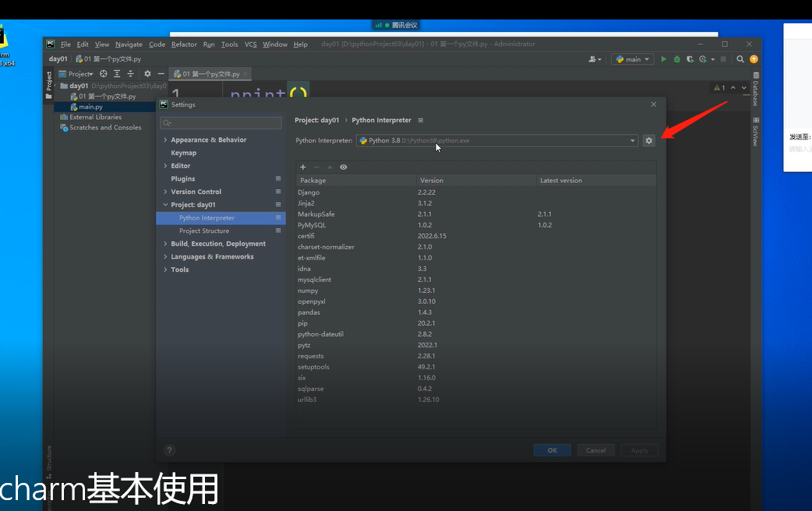The image size is (812, 511).
Task: Open the VCS menu
Action: click(x=251, y=44)
